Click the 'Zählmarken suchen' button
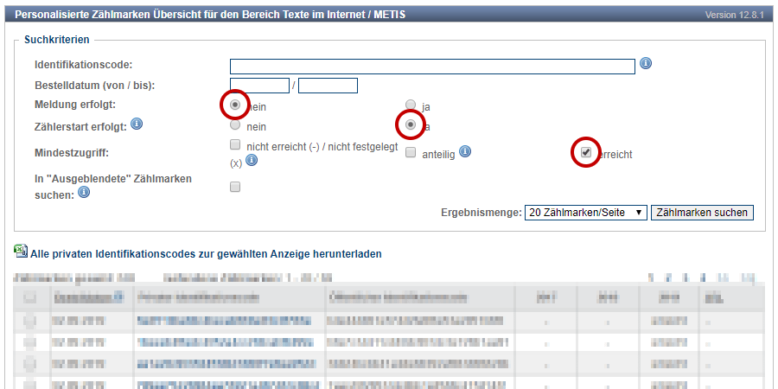This screenshot has width=778, height=389. [702, 213]
